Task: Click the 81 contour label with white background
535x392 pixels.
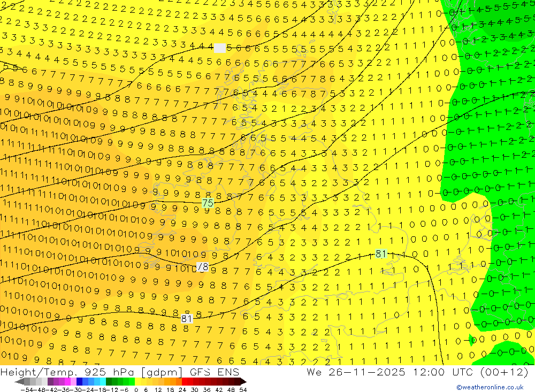Action: [186, 319]
